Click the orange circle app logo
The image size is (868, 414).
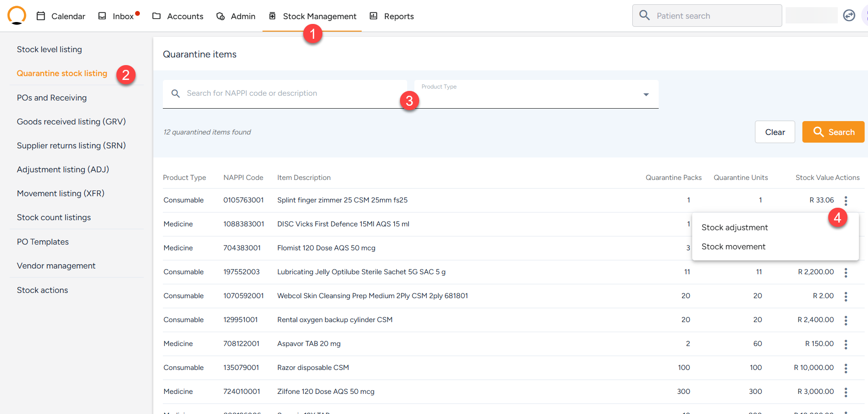tap(17, 15)
